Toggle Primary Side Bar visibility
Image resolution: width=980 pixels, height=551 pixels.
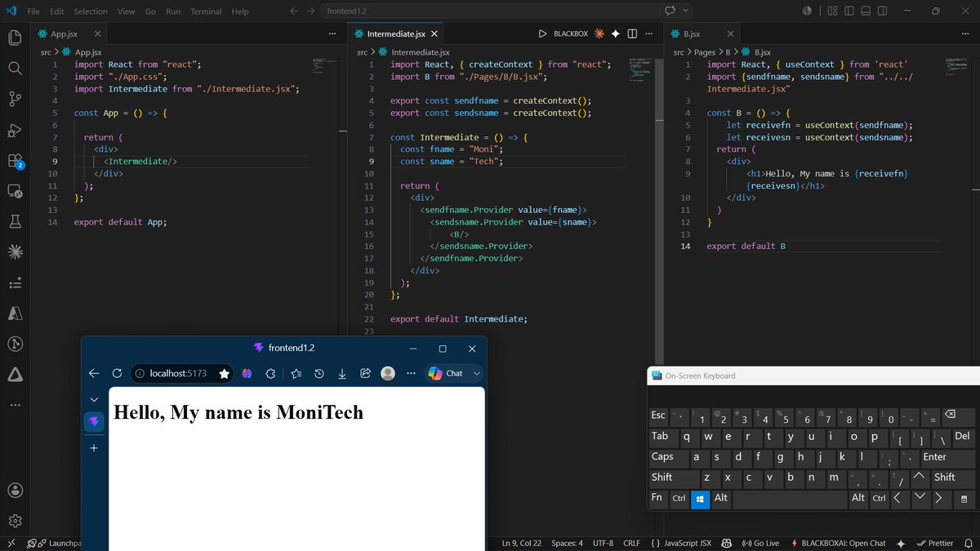849,11
